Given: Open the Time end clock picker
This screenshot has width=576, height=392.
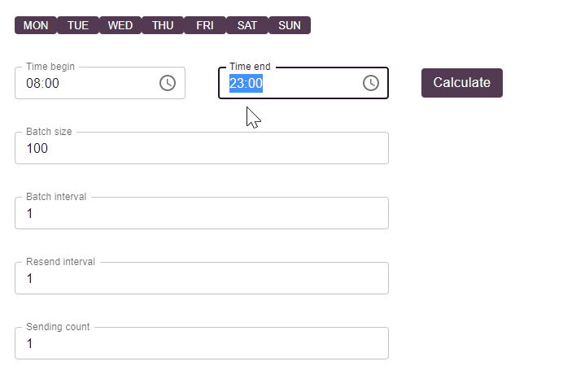Looking at the screenshot, I should [371, 83].
